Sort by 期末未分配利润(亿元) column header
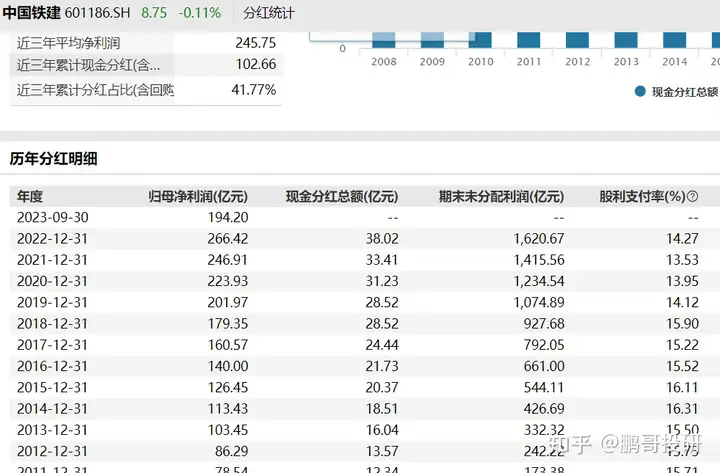The height and width of the screenshot is (473, 720). point(501,197)
